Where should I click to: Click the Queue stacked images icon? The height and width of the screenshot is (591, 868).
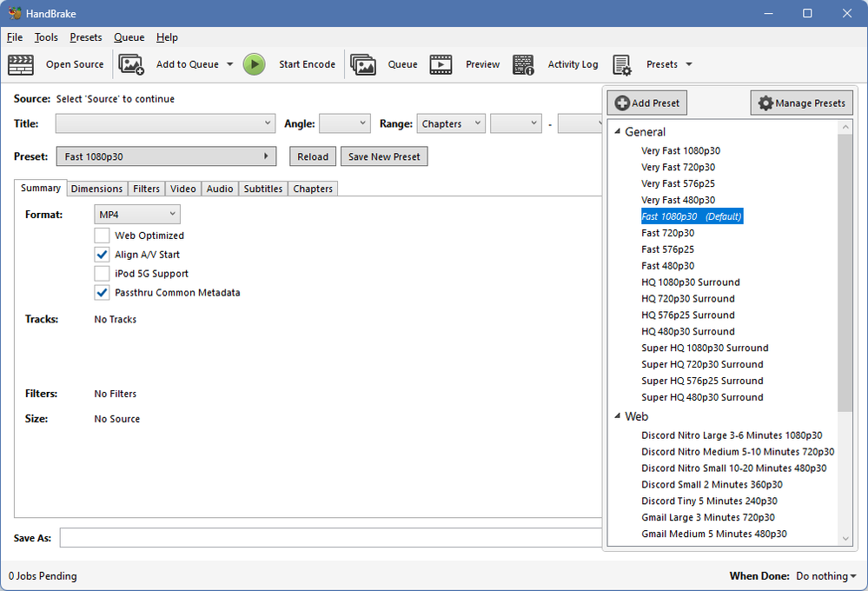tap(363, 64)
